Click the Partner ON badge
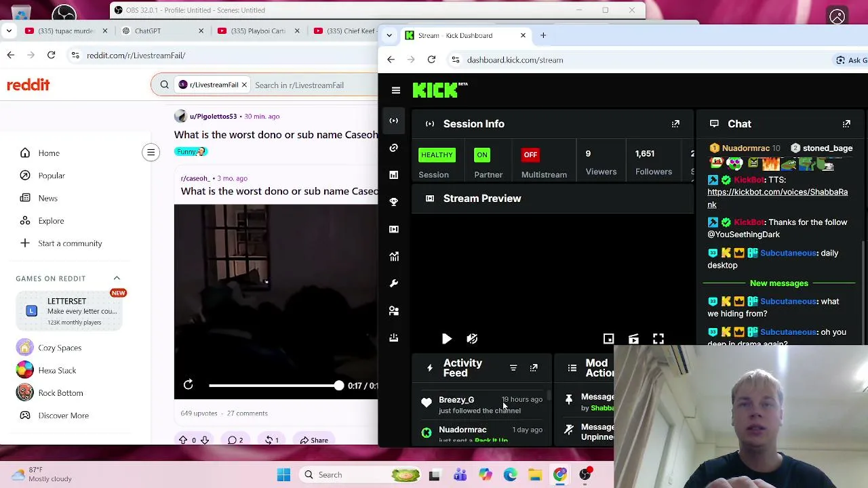 tap(481, 155)
